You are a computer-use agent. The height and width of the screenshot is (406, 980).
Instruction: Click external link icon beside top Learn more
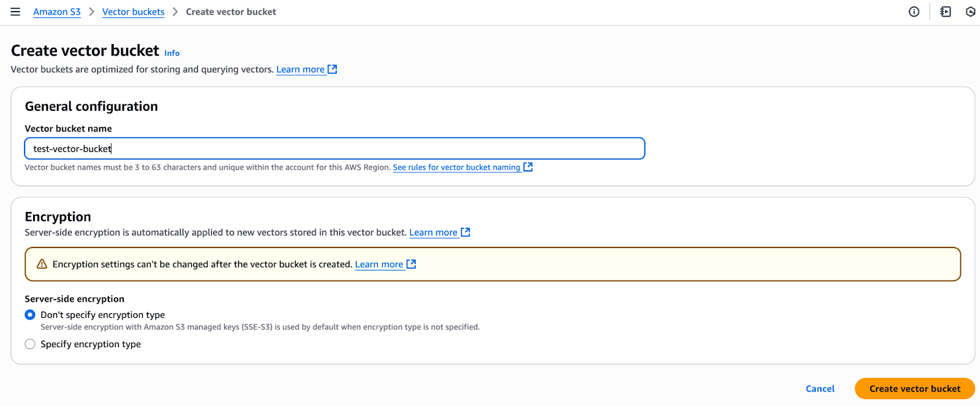coord(333,69)
